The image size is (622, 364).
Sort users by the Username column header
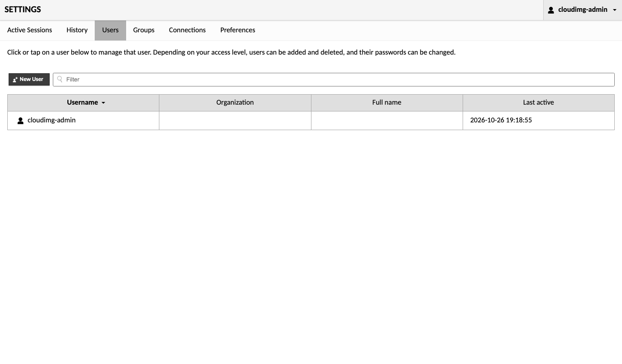click(83, 102)
